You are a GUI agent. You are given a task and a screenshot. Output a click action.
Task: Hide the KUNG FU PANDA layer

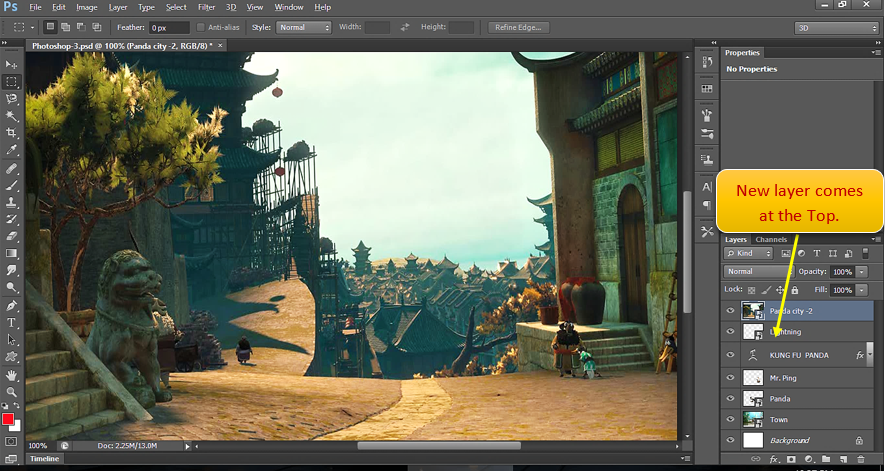pos(730,355)
